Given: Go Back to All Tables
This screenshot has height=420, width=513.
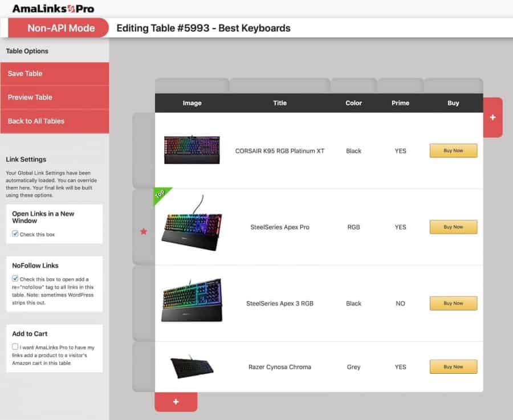Looking at the screenshot, I should (x=55, y=121).
